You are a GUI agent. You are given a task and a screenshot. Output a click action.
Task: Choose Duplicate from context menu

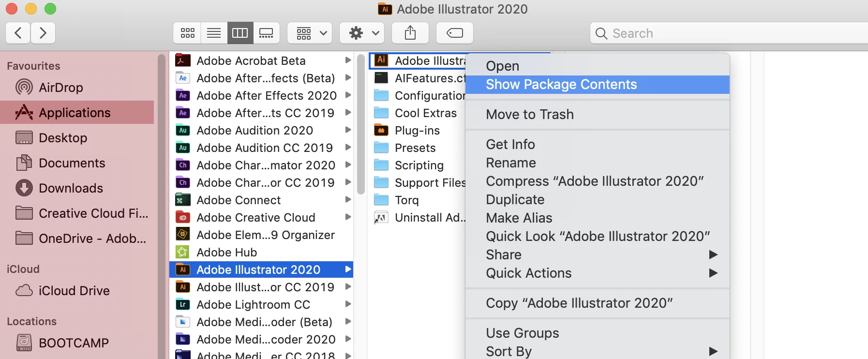598,200
